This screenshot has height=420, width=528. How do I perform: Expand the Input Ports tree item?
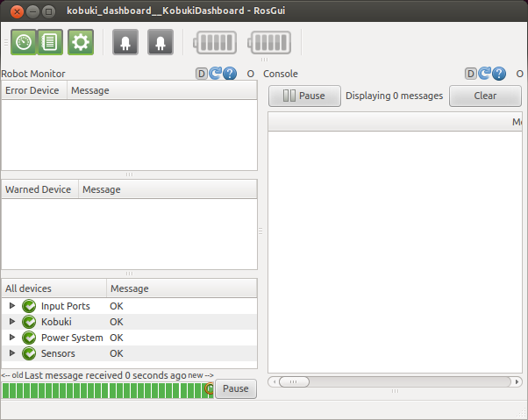click(x=12, y=306)
